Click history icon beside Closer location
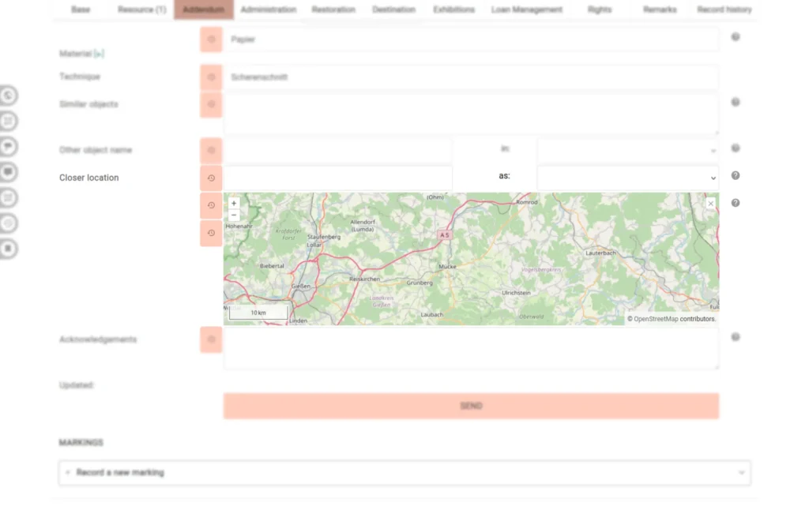 tap(211, 178)
